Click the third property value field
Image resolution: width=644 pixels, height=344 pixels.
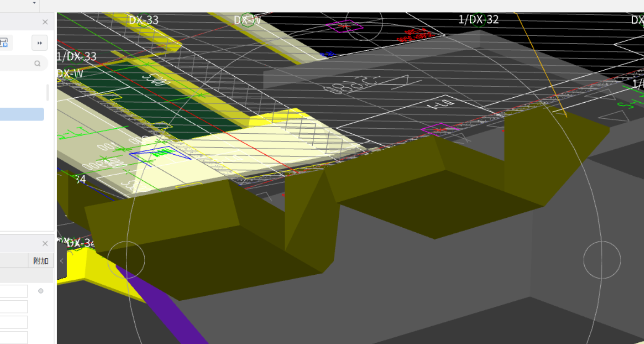point(14,322)
